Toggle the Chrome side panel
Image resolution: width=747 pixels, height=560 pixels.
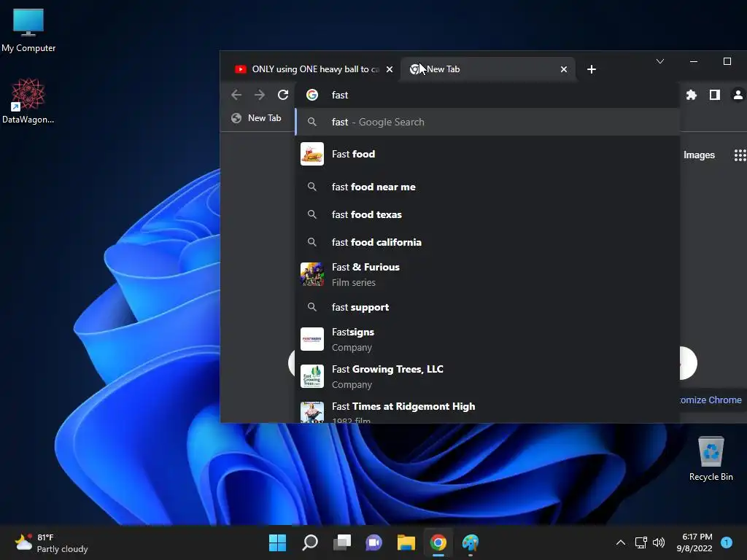[x=715, y=95]
